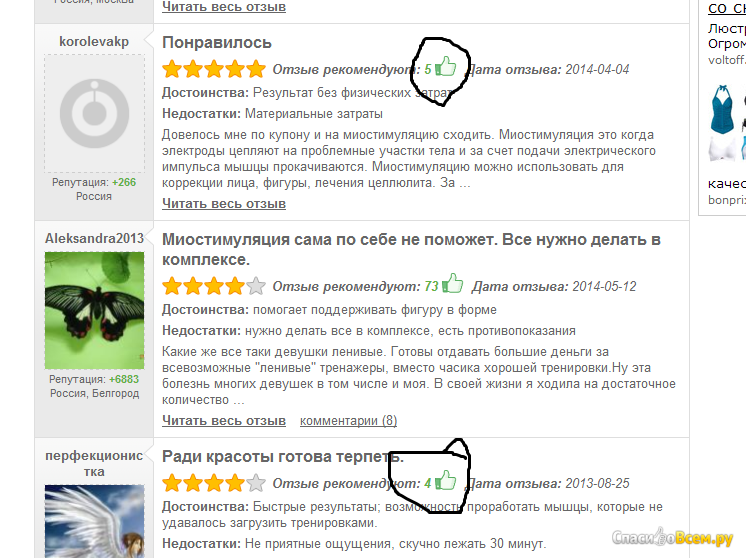Viewport: 746px width, 558px height.
Task: Open review title Миостимуляция сама по себе не поможет
Action: [x=411, y=249]
